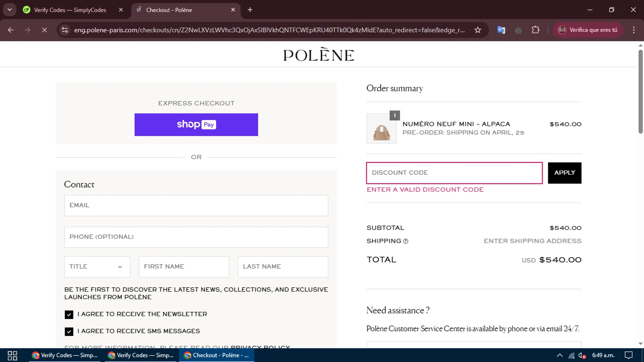The height and width of the screenshot is (362, 644).
Task: Pay with the Shop Pay button
Action: tap(196, 125)
